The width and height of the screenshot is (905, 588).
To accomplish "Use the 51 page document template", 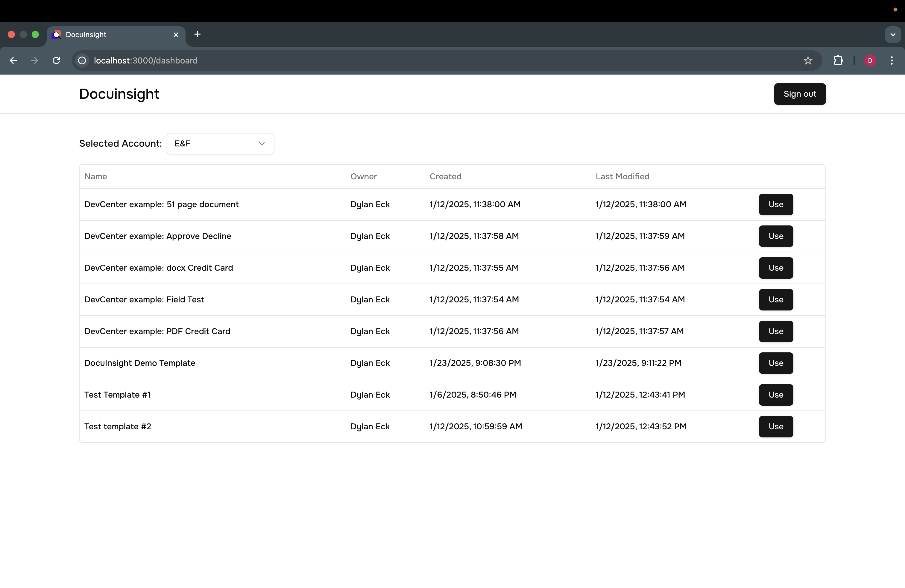I will click(x=775, y=204).
